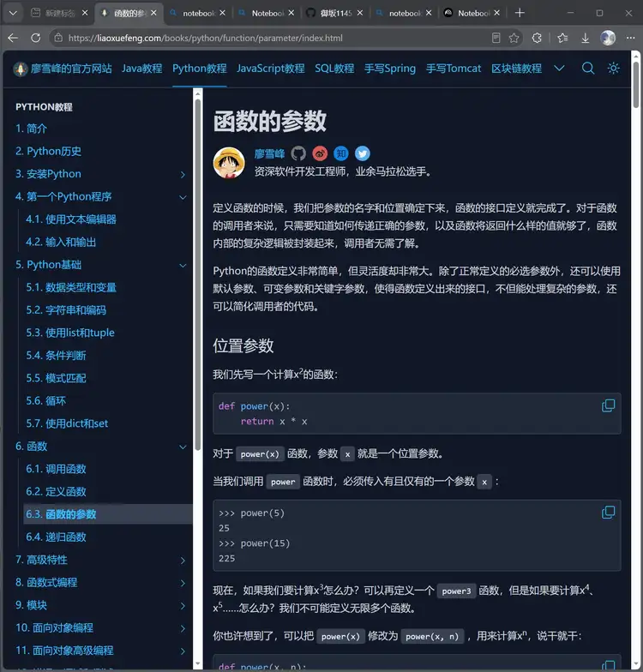View site info lock icon in address bar
Image resolution: width=643 pixels, height=672 pixels.
pos(58,38)
